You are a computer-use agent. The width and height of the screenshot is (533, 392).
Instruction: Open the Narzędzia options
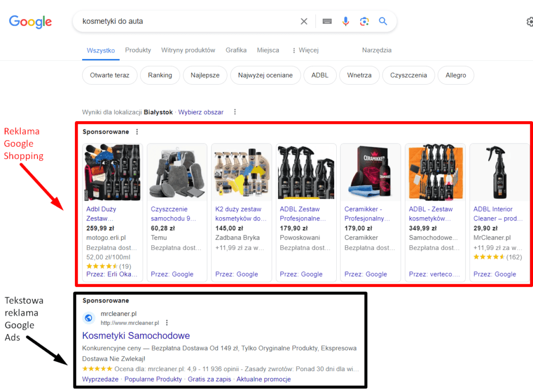click(x=377, y=50)
